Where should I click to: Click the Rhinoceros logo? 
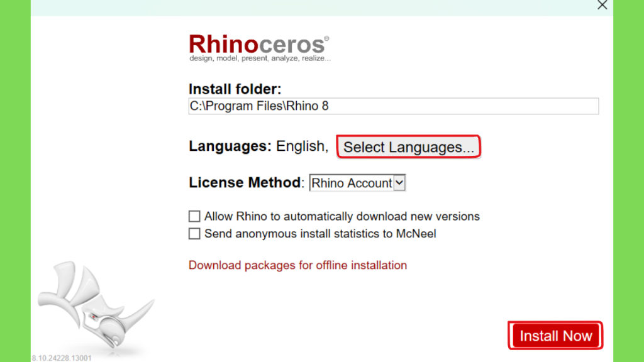click(259, 48)
